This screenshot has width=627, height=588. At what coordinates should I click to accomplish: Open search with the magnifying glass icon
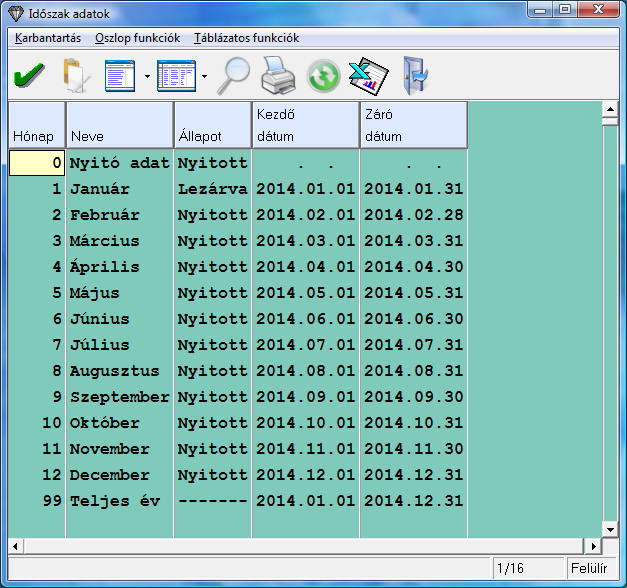click(236, 75)
